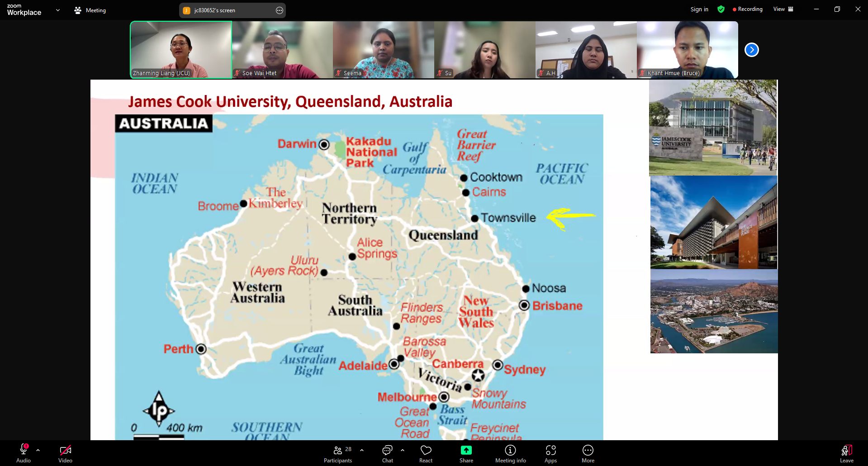Image resolution: width=868 pixels, height=466 pixels.
Task: Open the Chat panel
Action: click(387, 453)
